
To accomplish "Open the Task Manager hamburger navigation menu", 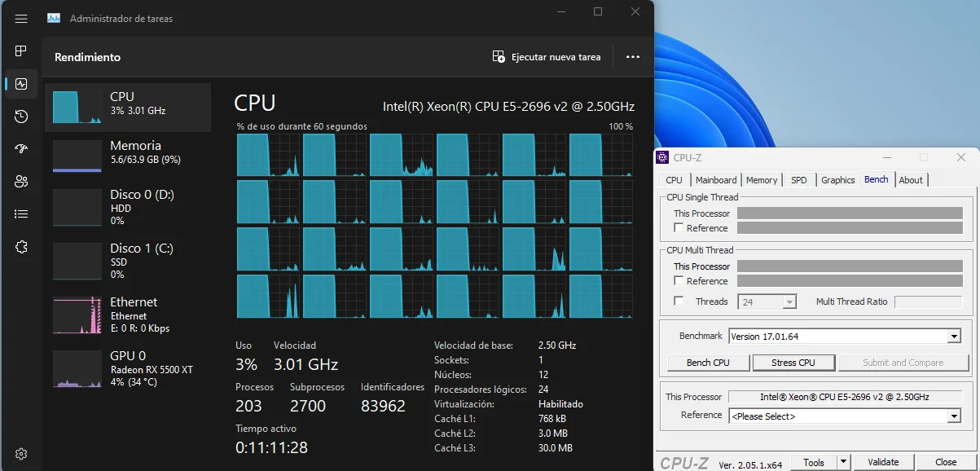I will pos(21,18).
